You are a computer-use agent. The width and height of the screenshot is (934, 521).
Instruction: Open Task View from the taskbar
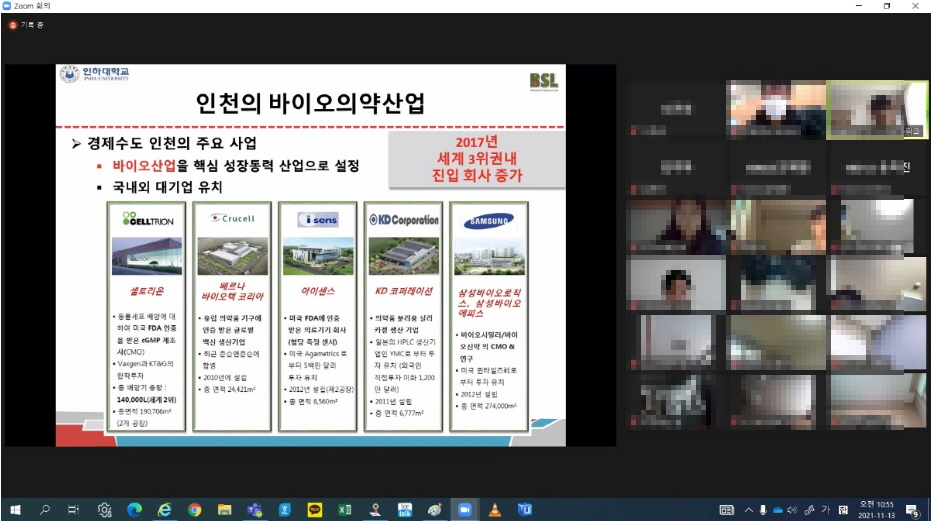(73, 510)
